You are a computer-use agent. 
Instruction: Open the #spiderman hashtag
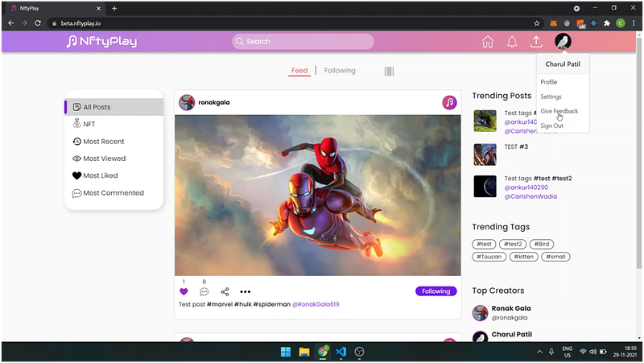pos(271,304)
